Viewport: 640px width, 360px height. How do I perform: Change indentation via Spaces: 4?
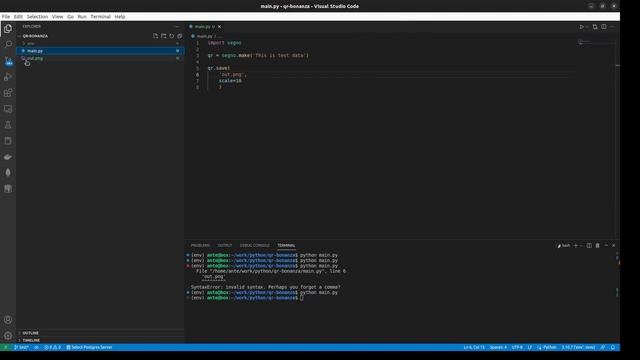click(498, 347)
